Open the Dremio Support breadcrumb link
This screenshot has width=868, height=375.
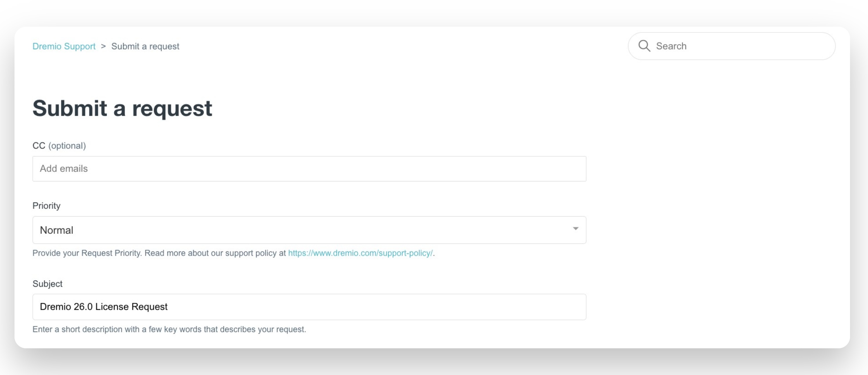click(64, 46)
